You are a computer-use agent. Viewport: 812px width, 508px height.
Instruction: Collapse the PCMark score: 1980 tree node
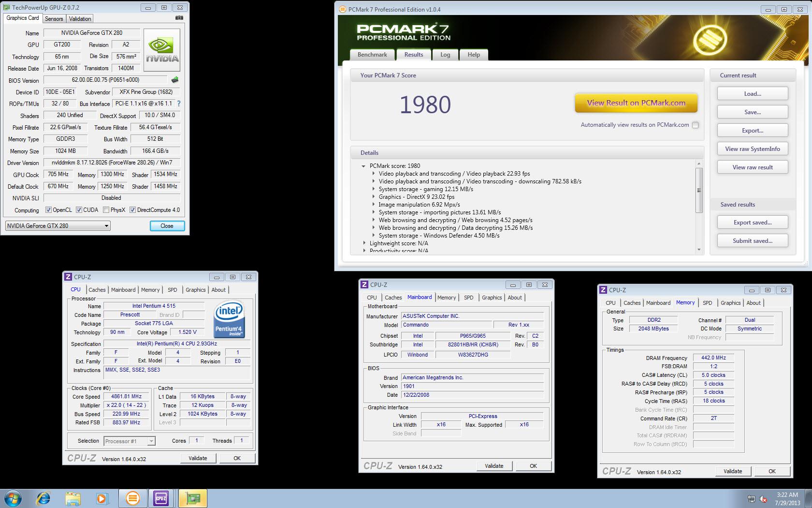tap(363, 166)
